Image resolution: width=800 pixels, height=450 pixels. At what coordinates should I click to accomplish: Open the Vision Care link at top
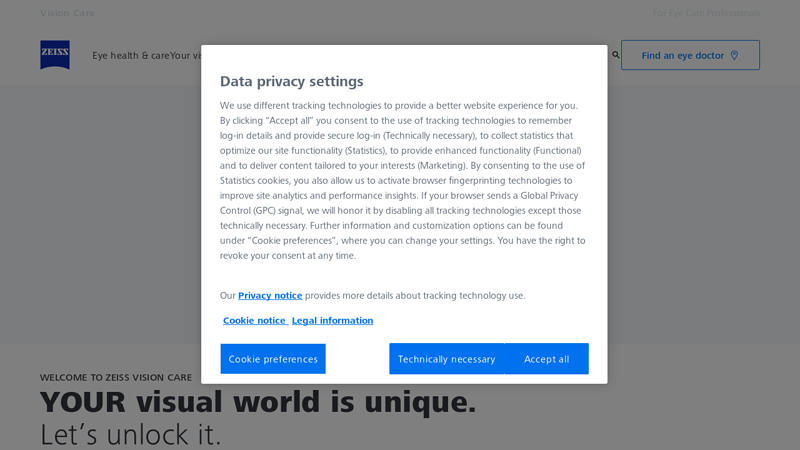[x=67, y=13]
